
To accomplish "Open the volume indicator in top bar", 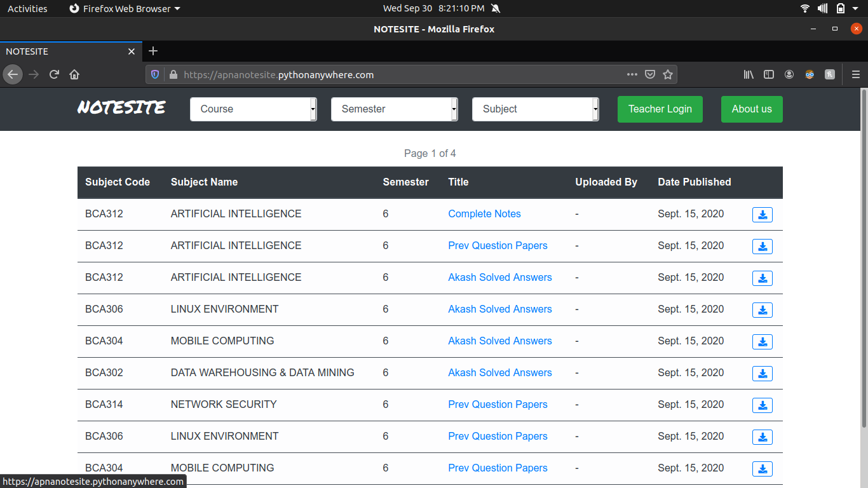I will click(x=823, y=8).
